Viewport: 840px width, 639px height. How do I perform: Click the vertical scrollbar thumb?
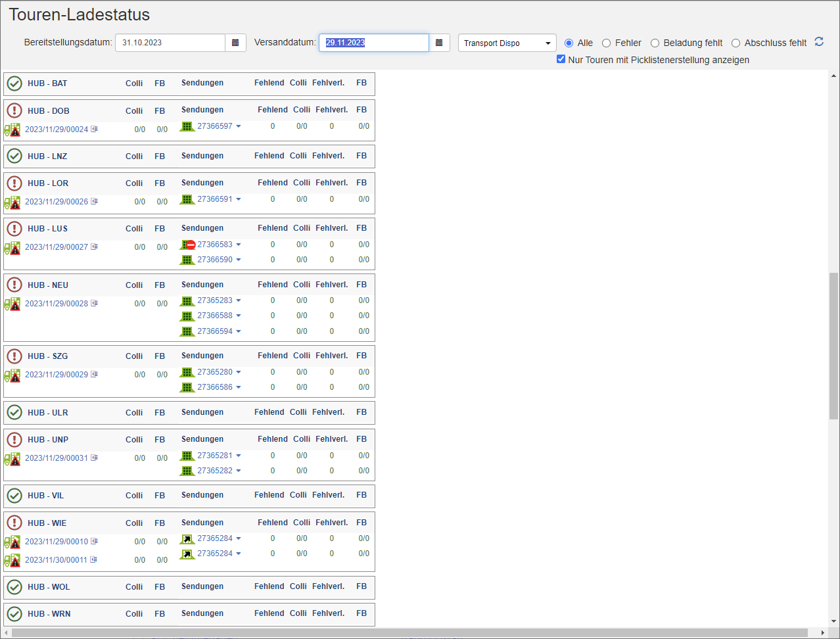tap(833, 345)
